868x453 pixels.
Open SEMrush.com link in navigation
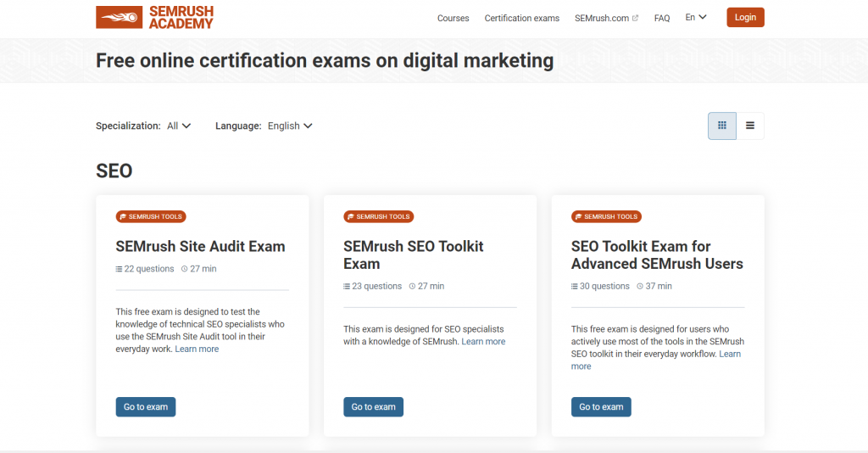[x=602, y=19]
